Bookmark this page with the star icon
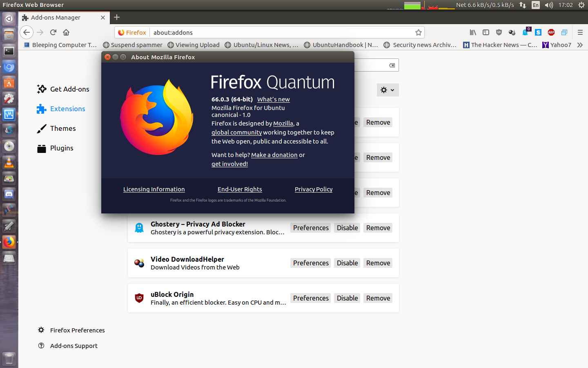Screen dimensions: 588x368 point(418,32)
